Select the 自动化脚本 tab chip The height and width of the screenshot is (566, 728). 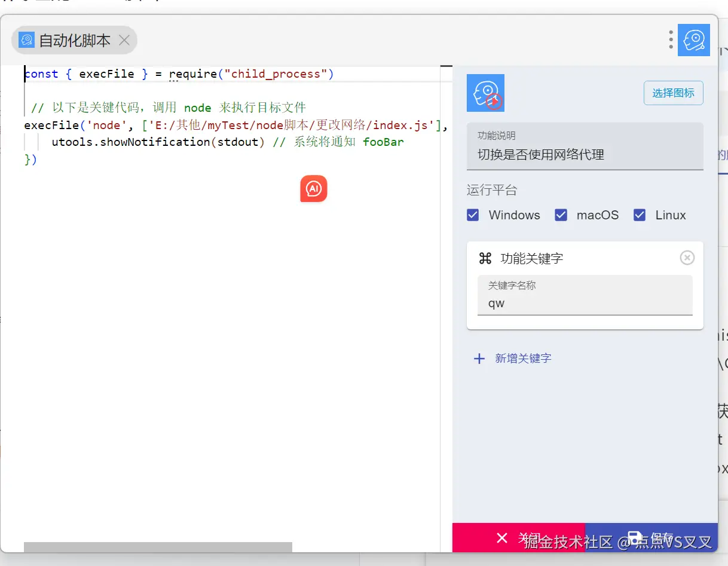pos(74,40)
